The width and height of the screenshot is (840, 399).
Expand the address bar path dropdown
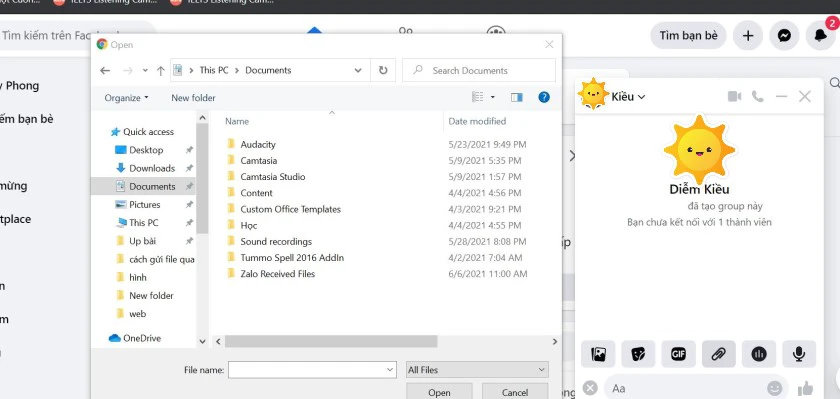coord(358,70)
